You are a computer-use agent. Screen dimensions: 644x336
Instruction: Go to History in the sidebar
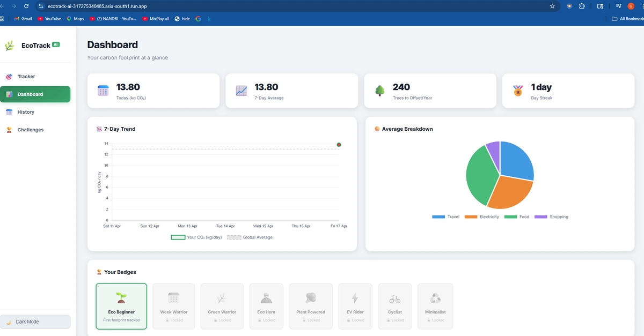[26, 112]
